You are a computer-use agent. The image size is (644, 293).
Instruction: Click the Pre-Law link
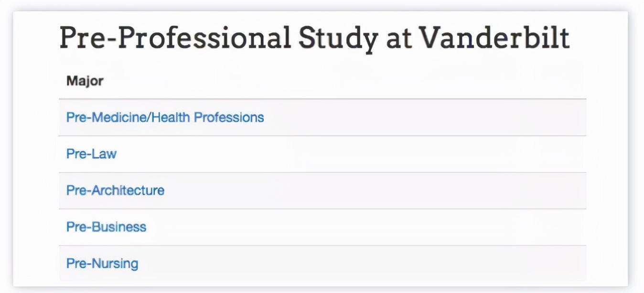91,154
